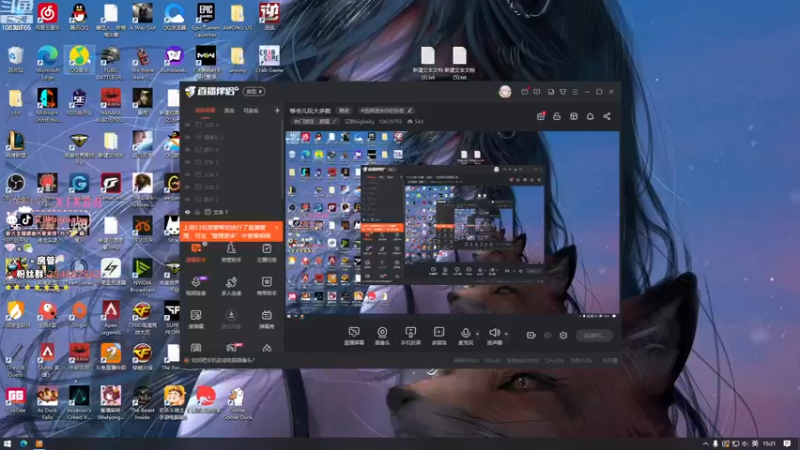Open the danmaku show TV icon tool
Image resolution: width=800 pixels, height=450 pixels.
pos(266,319)
